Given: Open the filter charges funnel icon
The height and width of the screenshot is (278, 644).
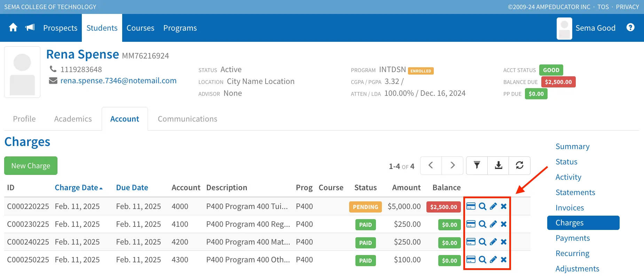Looking at the screenshot, I should tap(477, 165).
